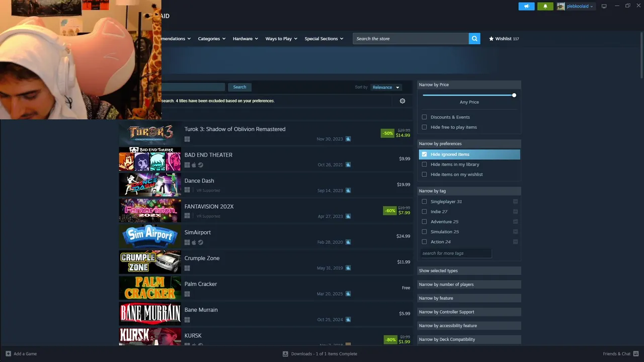This screenshot has height=362, width=644.
Task: Open the Hardware dropdown menu
Action: pos(245,39)
